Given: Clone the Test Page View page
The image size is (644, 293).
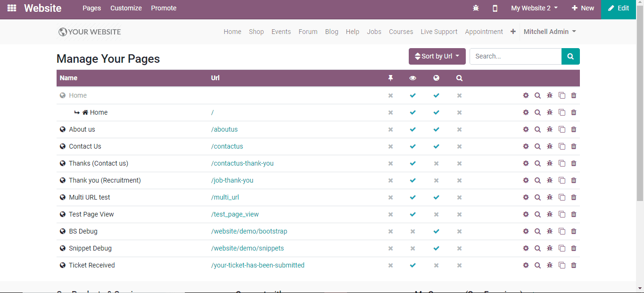Looking at the screenshot, I should click(561, 214).
